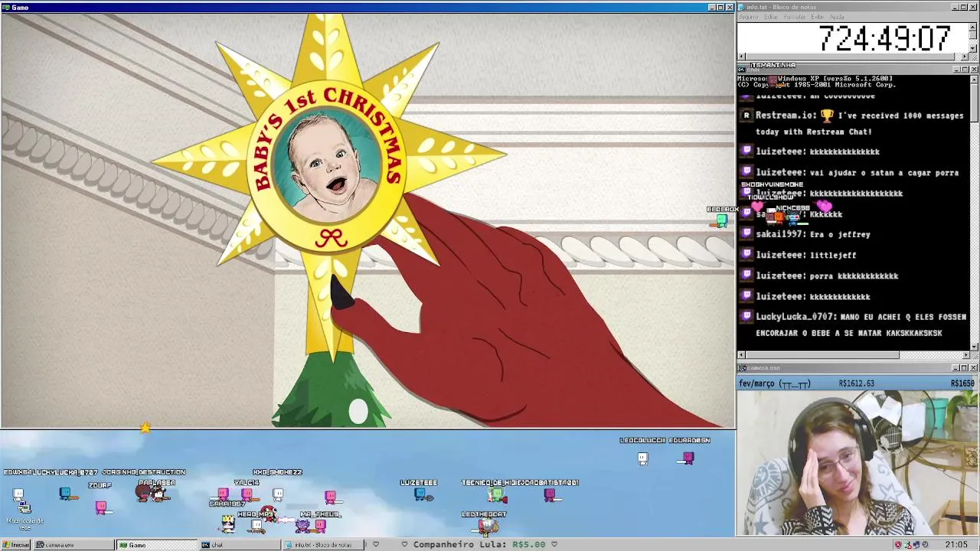Click the LUIZETEEE avatar sprite
This screenshot has height=551, width=980.
422,495
